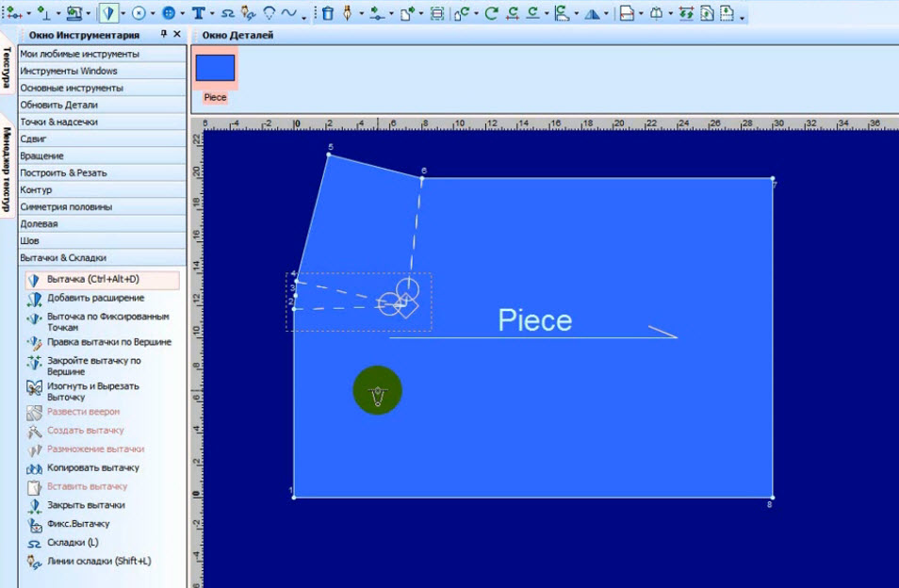This screenshot has width=899, height=588.
Task: Collapse the Вытачки & Складки category
Action: (102, 258)
